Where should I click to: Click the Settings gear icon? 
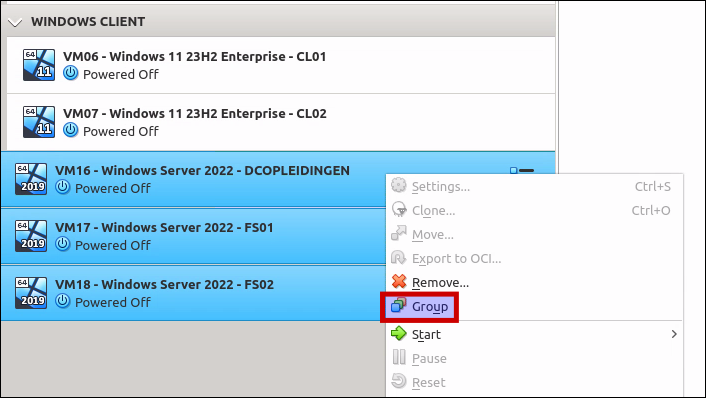point(398,185)
